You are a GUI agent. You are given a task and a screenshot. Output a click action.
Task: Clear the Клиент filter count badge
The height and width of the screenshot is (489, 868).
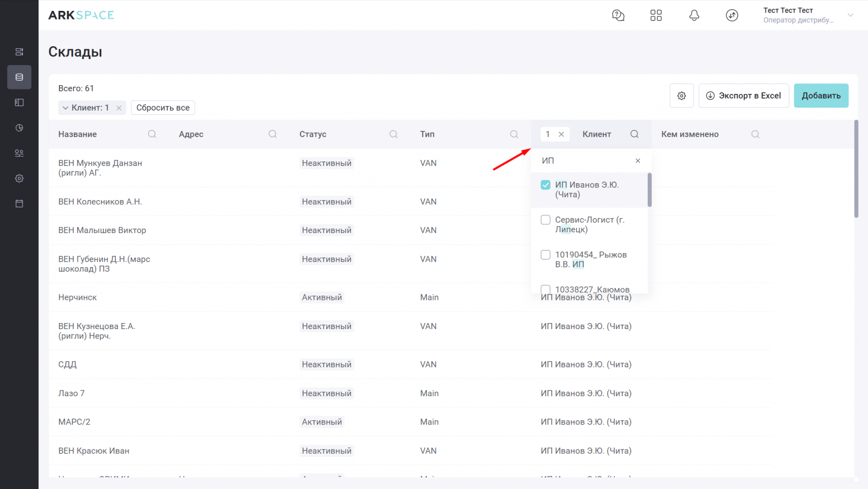pos(561,134)
